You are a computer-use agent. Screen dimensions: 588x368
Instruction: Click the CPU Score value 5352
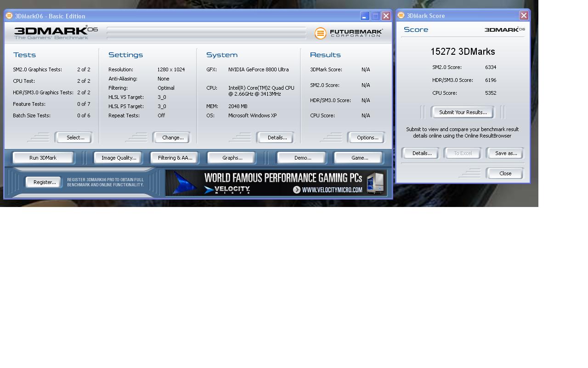tap(491, 93)
